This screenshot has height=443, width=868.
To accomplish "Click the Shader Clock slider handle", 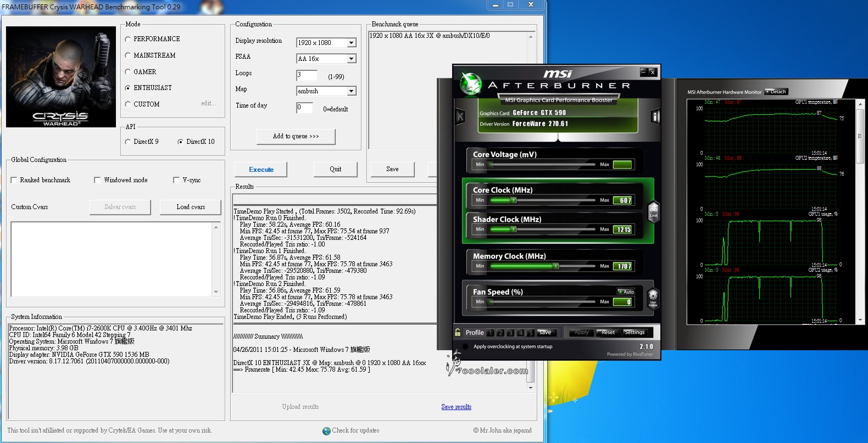I will (513, 229).
